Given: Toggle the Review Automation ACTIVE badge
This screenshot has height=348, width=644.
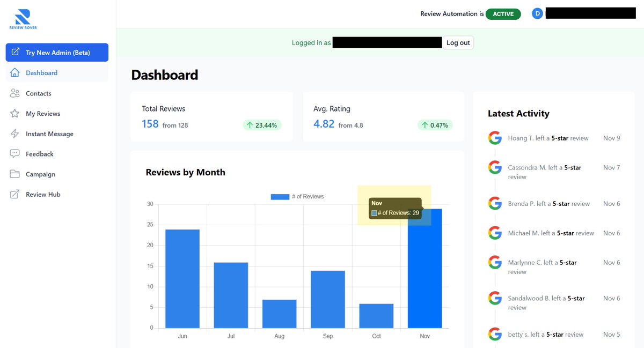Looking at the screenshot, I should pos(503,14).
